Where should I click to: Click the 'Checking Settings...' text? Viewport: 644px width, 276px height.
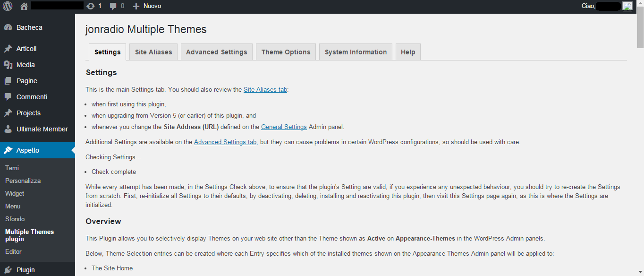click(113, 157)
